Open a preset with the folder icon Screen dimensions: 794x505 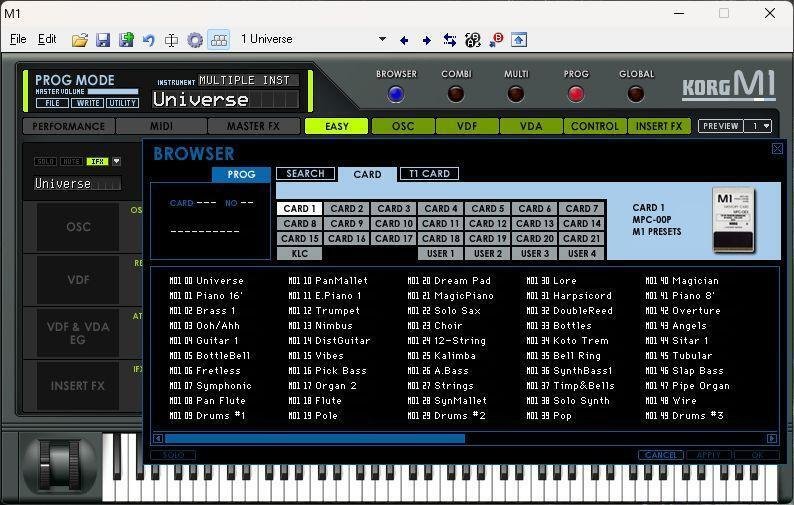80,40
